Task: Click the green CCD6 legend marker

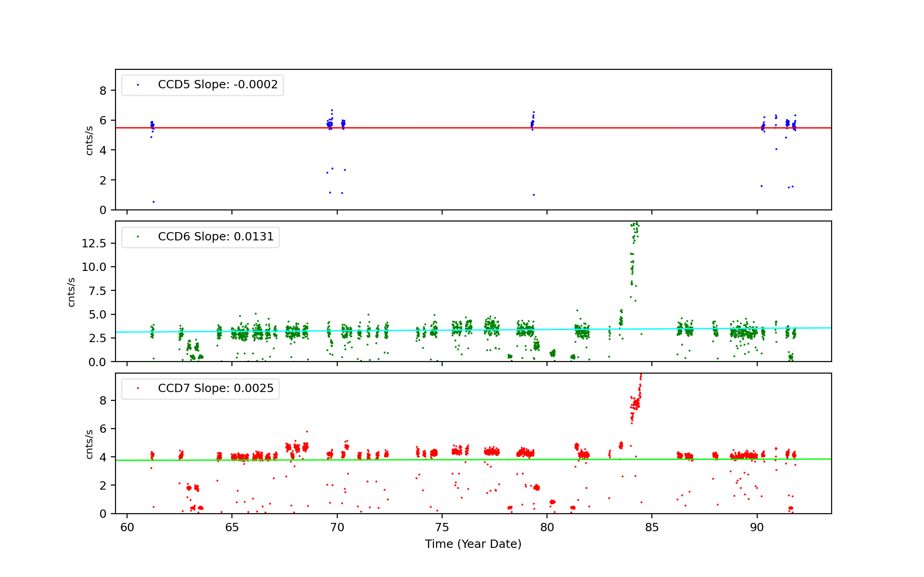Action: click(x=138, y=237)
